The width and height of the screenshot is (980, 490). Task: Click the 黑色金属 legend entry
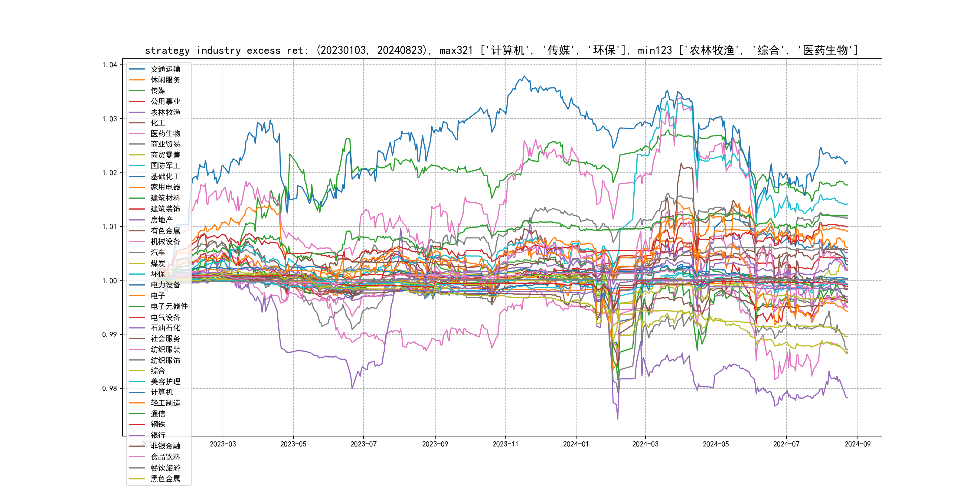[x=165, y=479]
